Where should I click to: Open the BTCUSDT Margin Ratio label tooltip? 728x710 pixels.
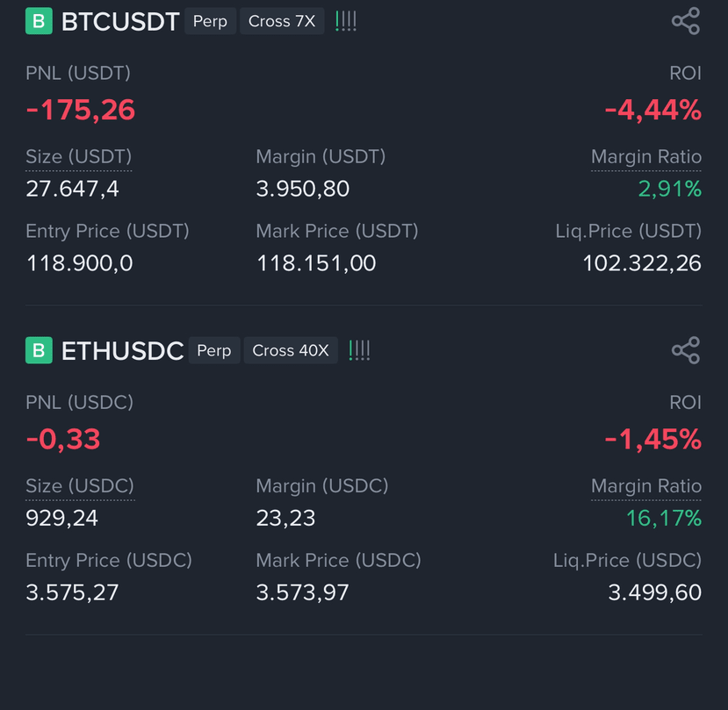[645, 157]
